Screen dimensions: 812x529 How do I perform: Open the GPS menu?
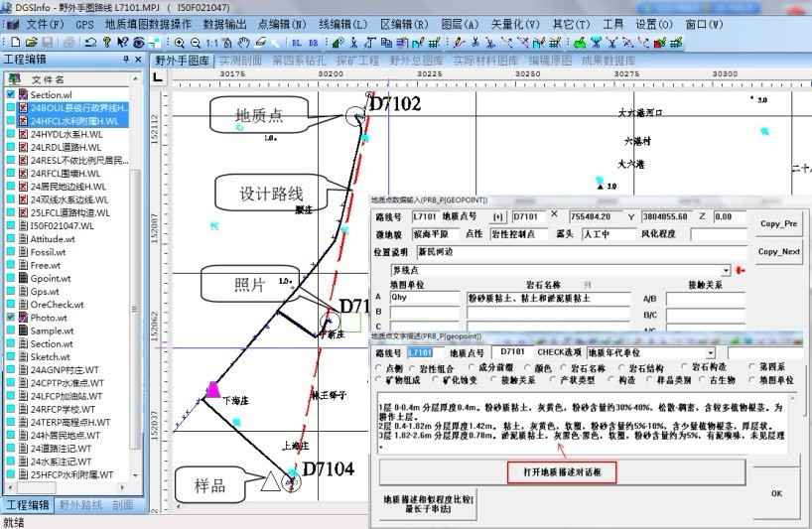click(84, 25)
